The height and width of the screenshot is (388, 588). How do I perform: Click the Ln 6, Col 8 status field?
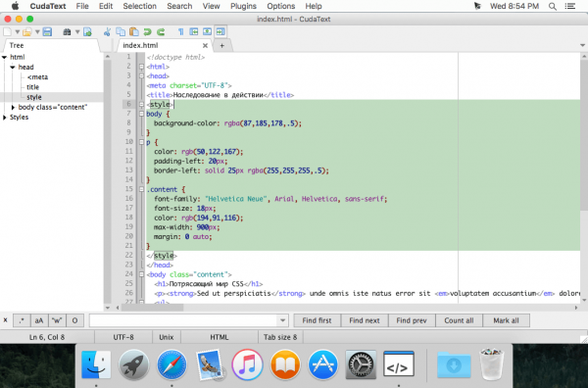(x=47, y=337)
